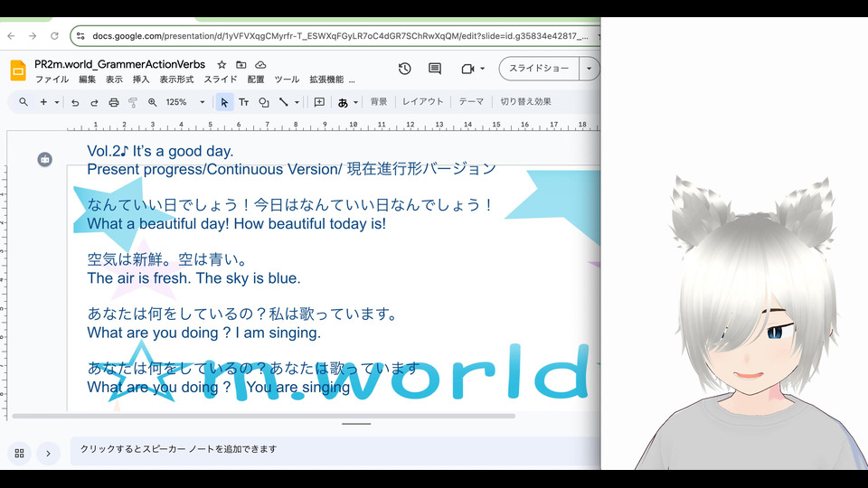Click text "The air is fresh." line

tap(139, 278)
